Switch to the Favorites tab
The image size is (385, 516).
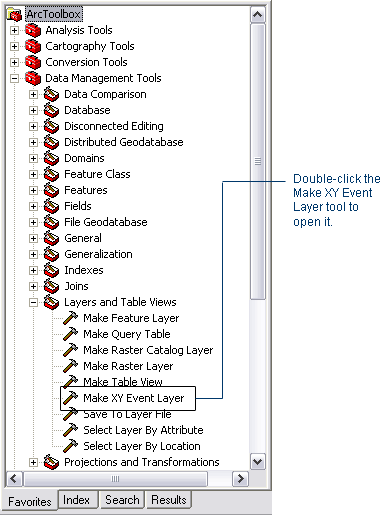pyautogui.click(x=30, y=501)
